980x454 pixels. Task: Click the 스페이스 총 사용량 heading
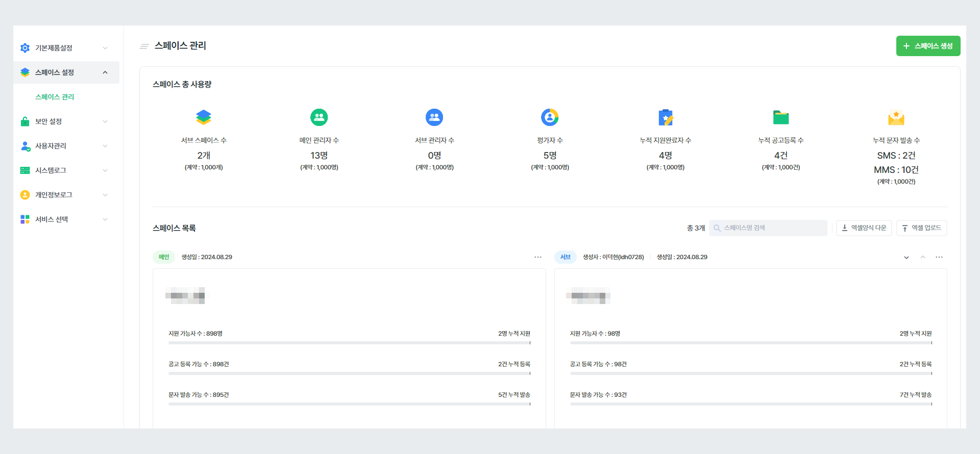pos(182,84)
